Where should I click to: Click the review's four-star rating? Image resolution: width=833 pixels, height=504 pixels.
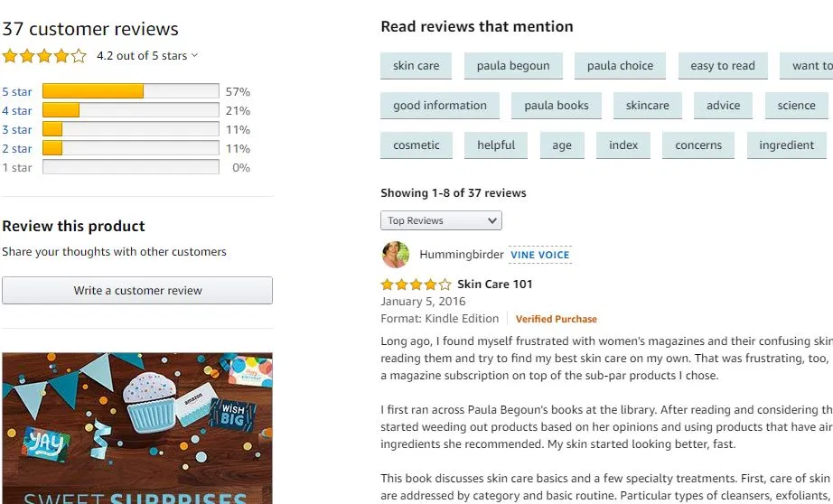[416, 285]
